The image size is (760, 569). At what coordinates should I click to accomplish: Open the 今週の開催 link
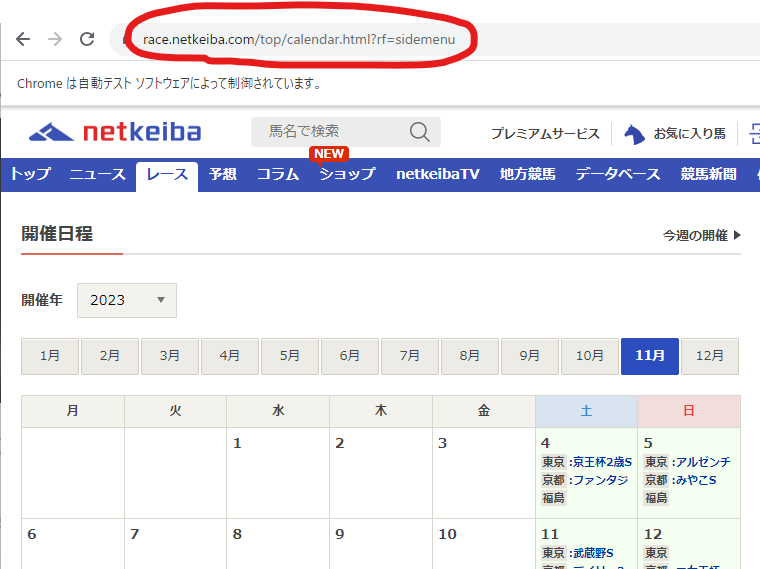coord(702,236)
